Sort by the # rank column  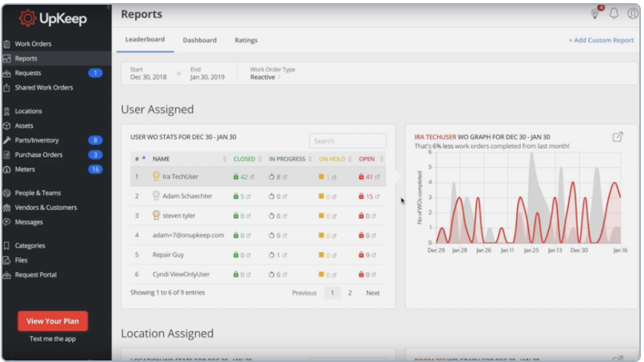140,158
